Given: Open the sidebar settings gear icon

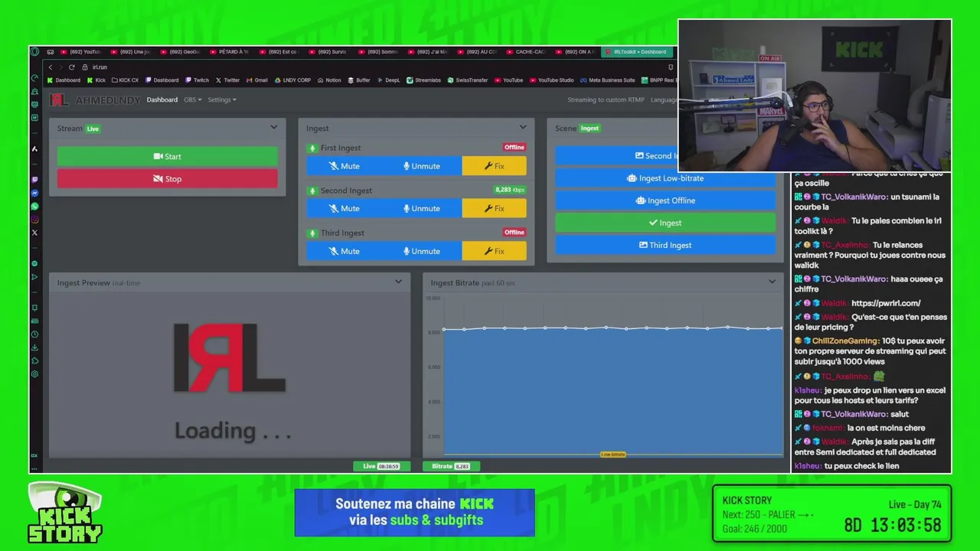Looking at the screenshot, I should pyautogui.click(x=34, y=374).
